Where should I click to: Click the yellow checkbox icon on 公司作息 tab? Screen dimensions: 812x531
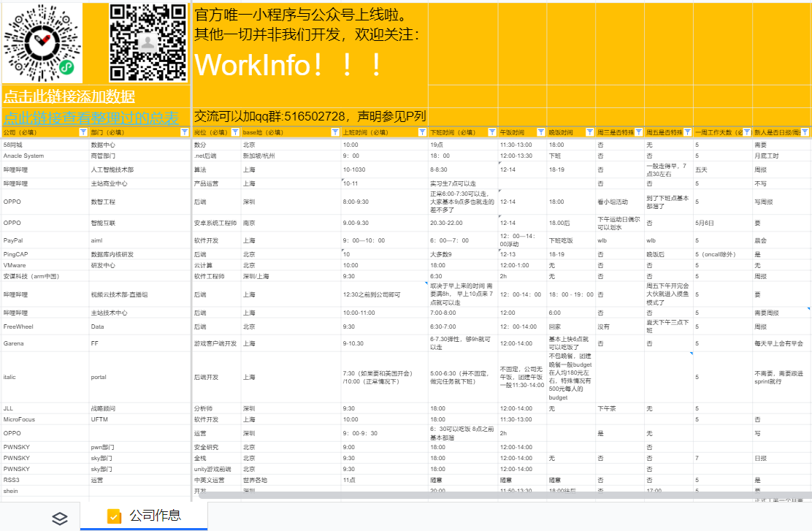114,516
